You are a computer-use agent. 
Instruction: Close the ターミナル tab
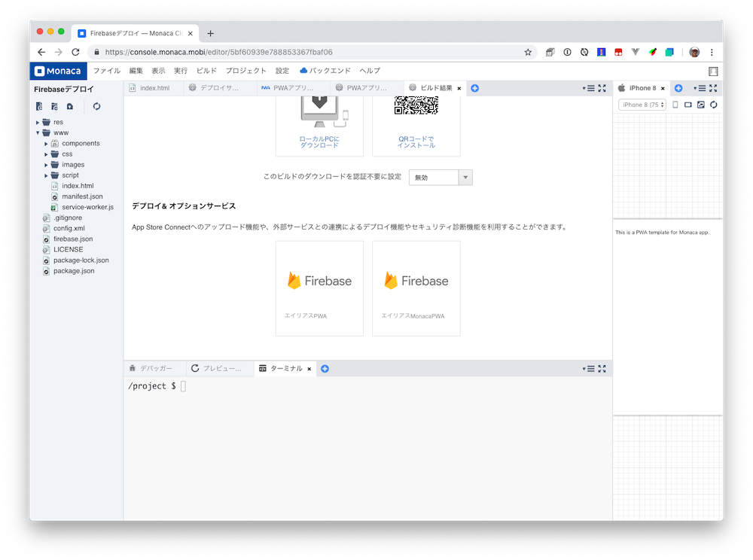click(309, 369)
